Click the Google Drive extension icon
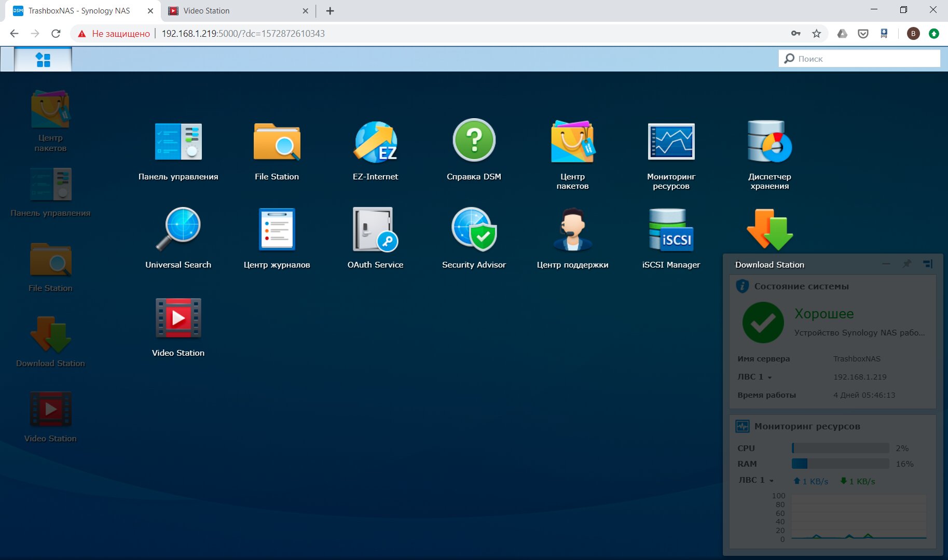The image size is (948, 560). 842,33
